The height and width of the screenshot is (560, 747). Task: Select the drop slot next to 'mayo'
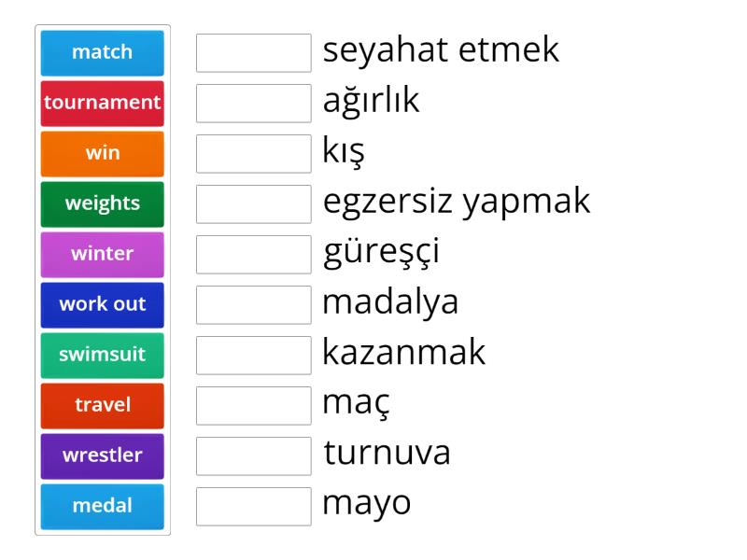click(254, 507)
